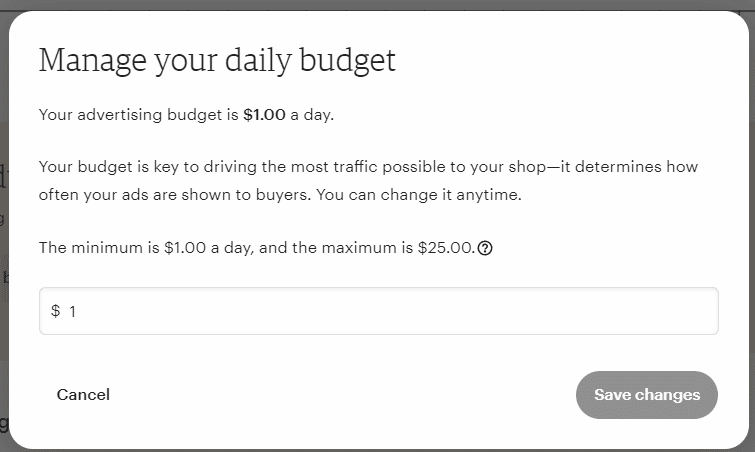Click the 'Manage your daily budget' heading
Viewport: 755px width, 452px height.
[217, 61]
